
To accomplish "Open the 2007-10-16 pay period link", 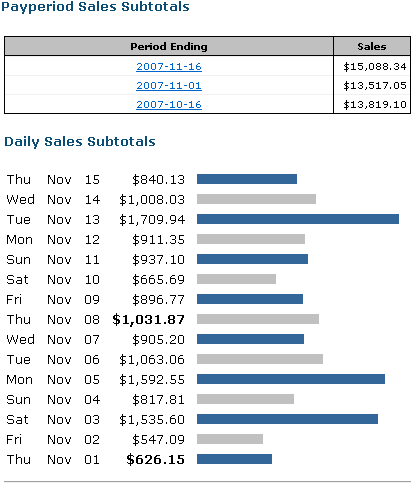I will coord(169,105).
